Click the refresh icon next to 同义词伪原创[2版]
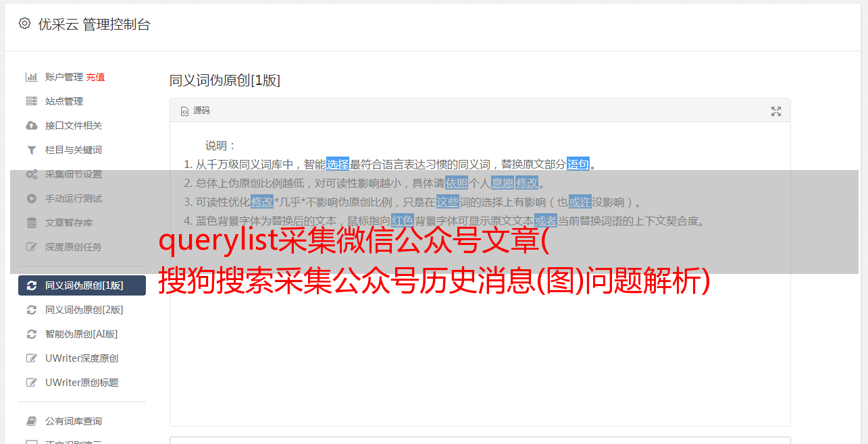 click(31, 310)
